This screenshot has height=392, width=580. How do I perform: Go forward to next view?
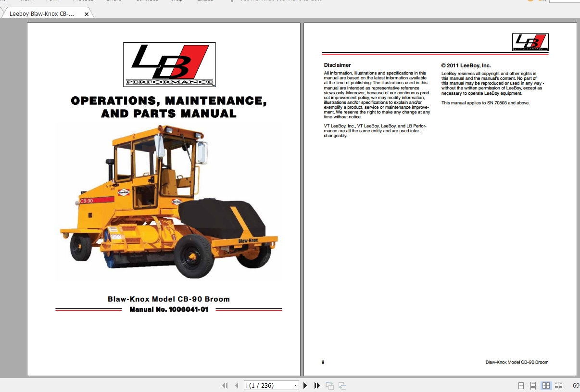pos(342,385)
